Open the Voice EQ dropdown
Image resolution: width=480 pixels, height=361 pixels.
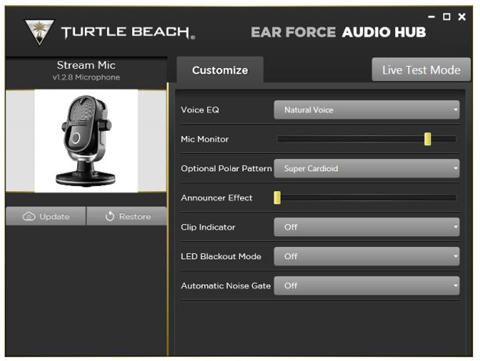367,110
